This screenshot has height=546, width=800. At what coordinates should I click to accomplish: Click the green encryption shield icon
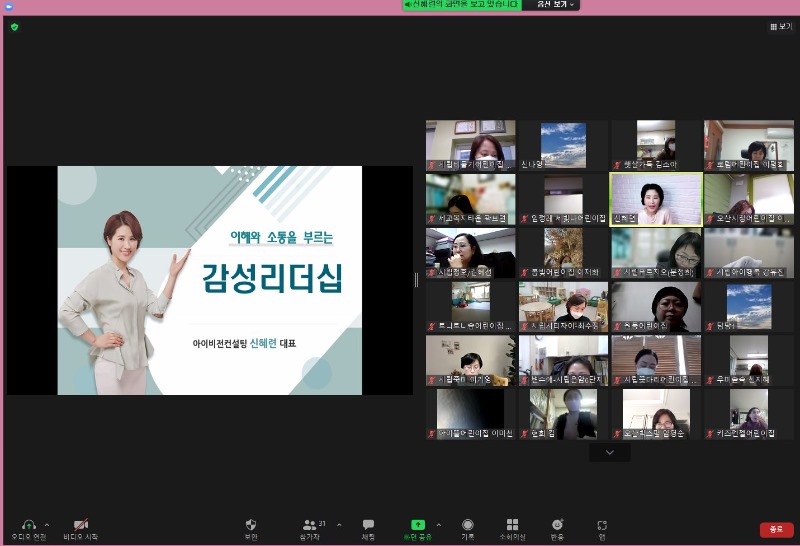click(14, 27)
